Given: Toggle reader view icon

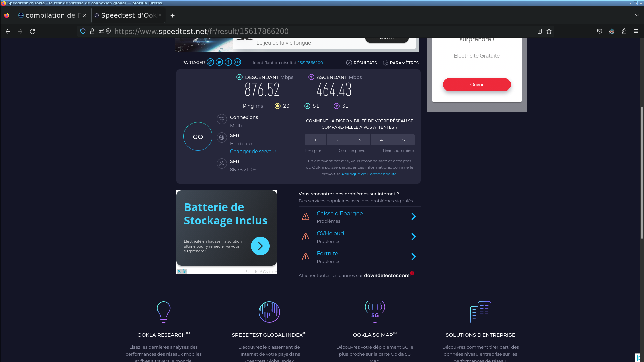Looking at the screenshot, I should point(540,31).
